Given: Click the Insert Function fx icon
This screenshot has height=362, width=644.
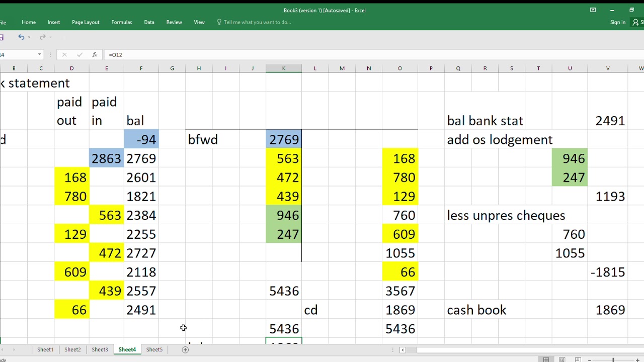Looking at the screenshot, I should coord(95,55).
